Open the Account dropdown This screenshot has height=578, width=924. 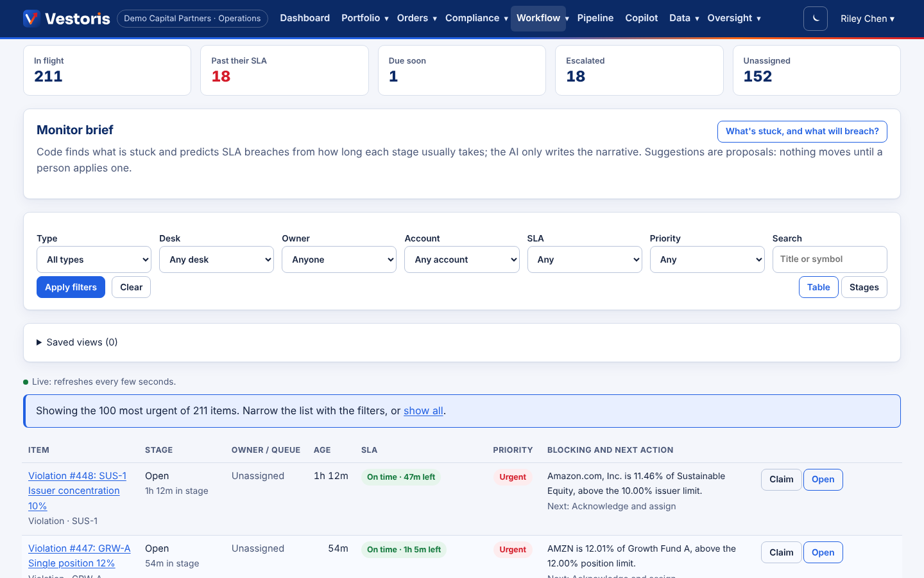pyautogui.click(x=461, y=259)
